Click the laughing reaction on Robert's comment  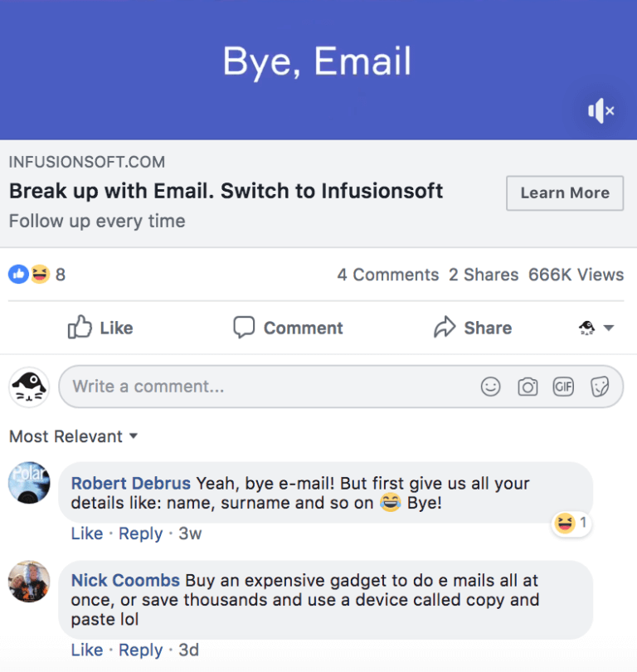pos(566,523)
